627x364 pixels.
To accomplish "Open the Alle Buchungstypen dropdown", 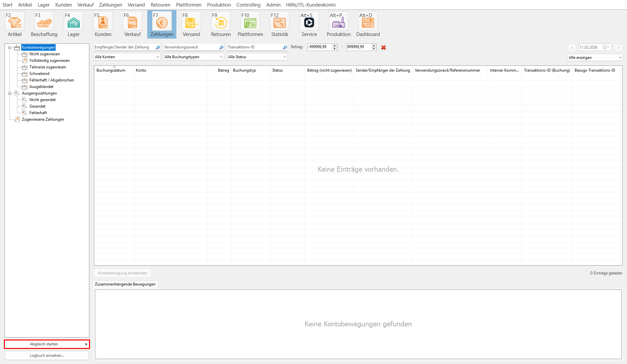I will 193,57.
